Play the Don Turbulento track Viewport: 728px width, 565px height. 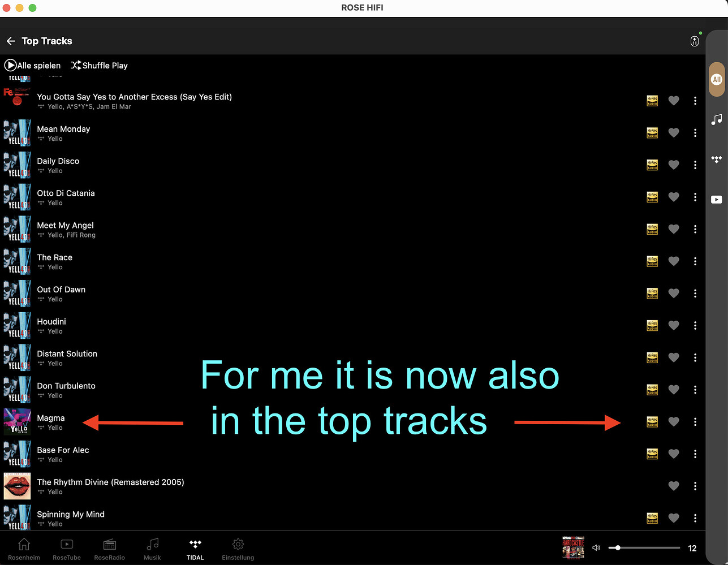coord(66,386)
